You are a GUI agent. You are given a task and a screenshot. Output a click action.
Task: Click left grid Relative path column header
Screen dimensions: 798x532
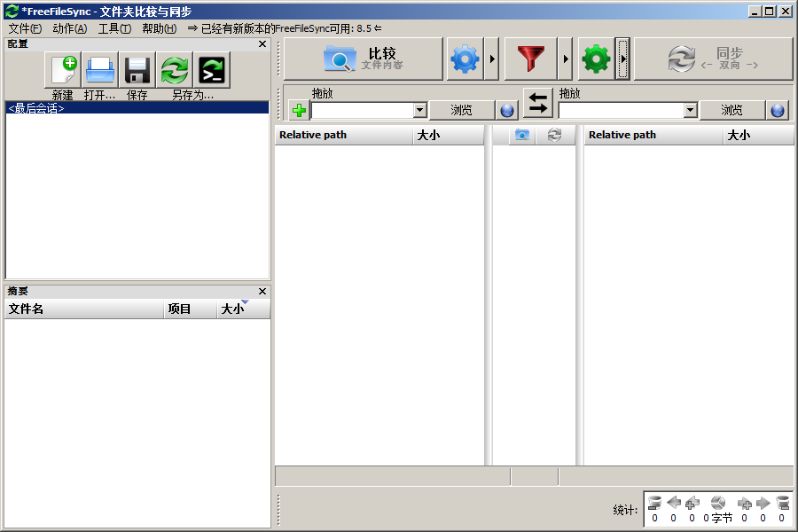344,135
